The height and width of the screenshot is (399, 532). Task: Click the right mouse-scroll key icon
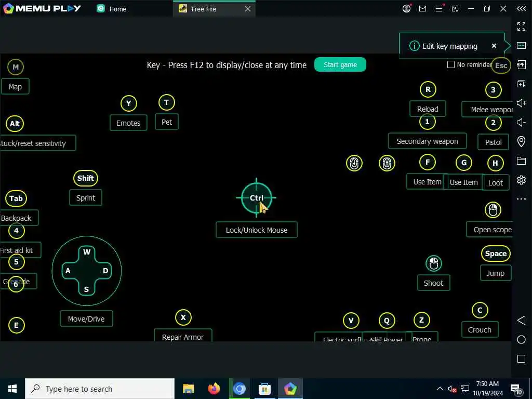(387, 163)
